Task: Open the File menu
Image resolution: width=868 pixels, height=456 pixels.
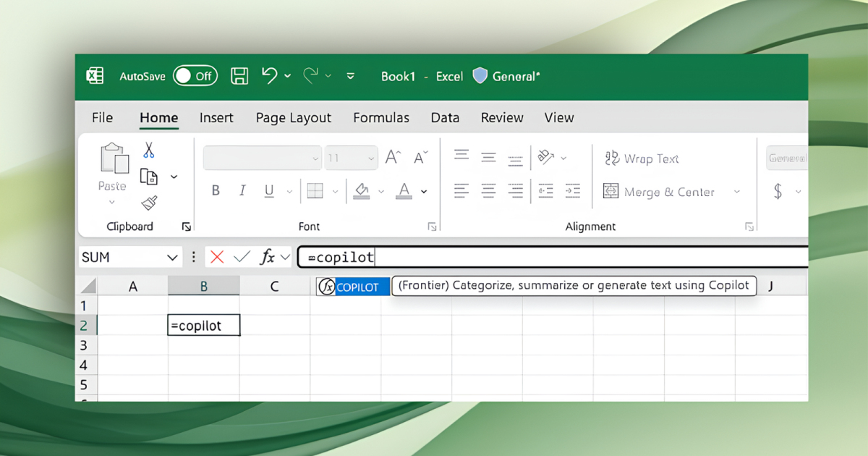Action: (x=102, y=118)
